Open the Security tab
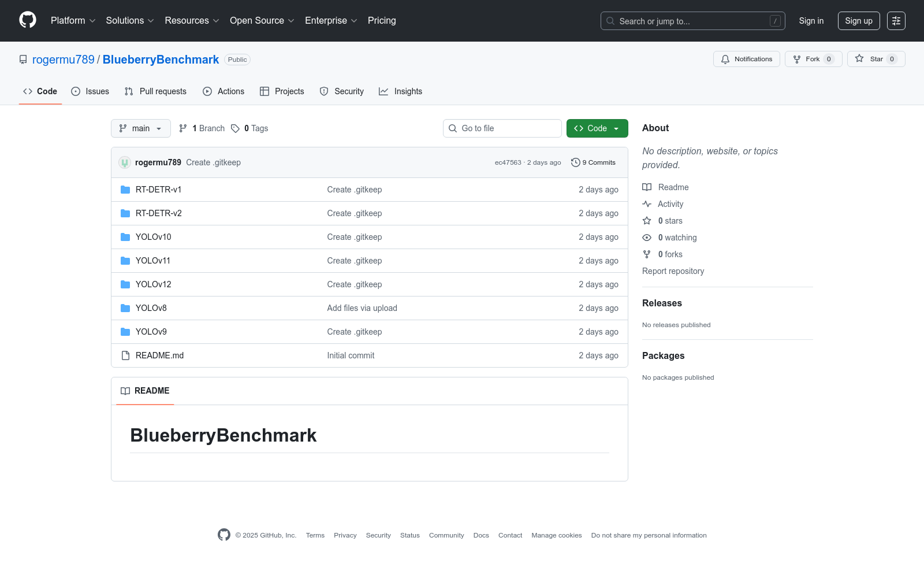The image size is (924, 578). (x=342, y=91)
